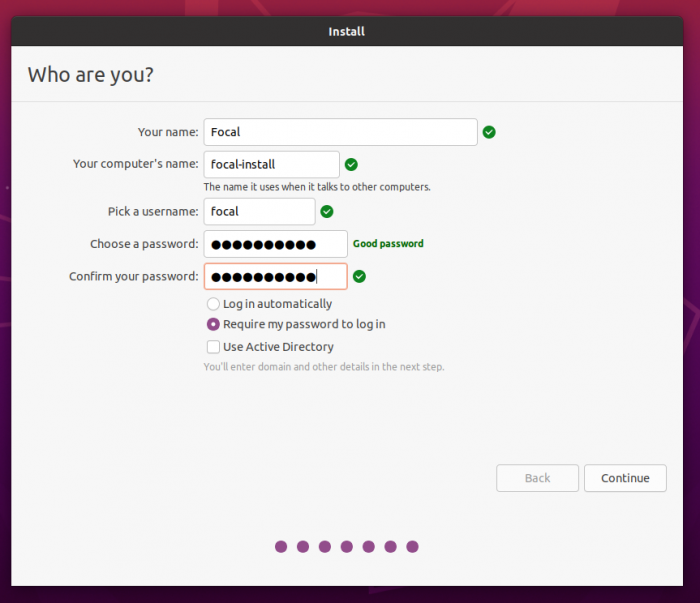
Task: Enable the Use Active Directory checkbox
Action: coord(213,347)
